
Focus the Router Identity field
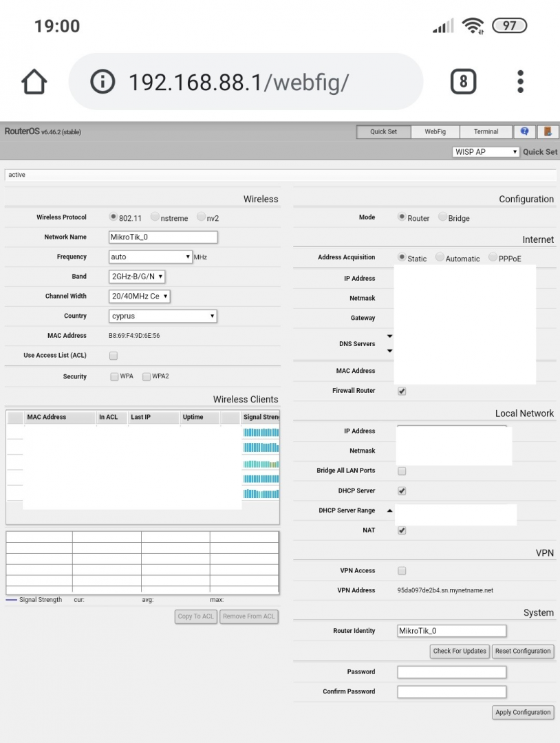click(x=451, y=631)
